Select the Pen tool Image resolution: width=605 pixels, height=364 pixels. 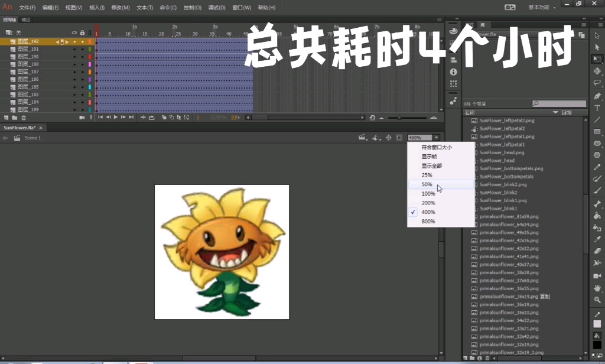[597, 96]
